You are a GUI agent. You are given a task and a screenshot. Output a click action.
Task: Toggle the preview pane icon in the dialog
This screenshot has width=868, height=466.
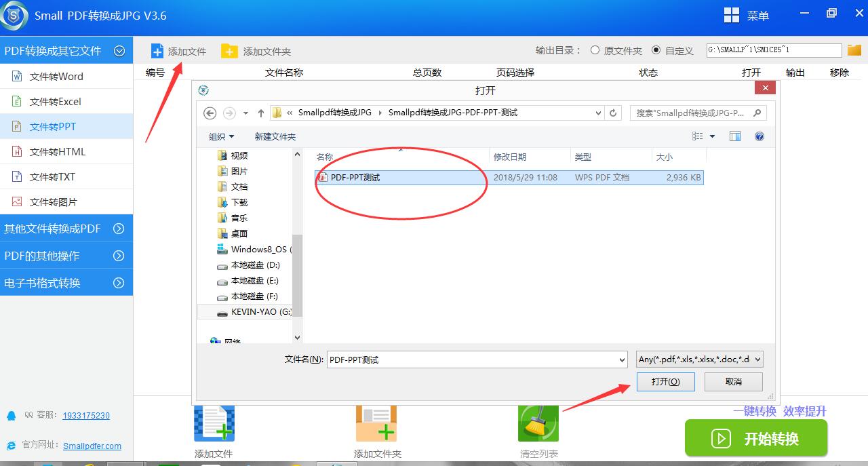click(x=734, y=136)
